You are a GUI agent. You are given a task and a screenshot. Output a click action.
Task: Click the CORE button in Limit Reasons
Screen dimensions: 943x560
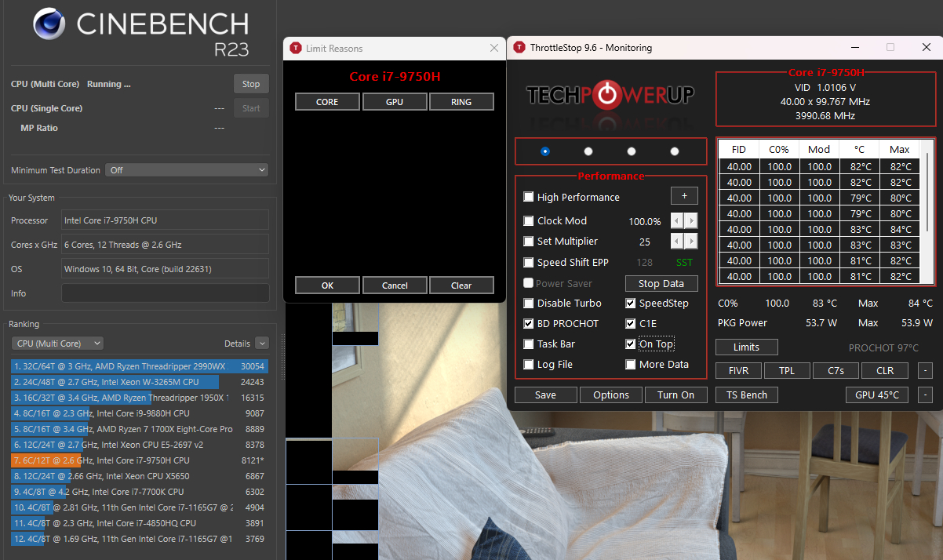pyautogui.click(x=327, y=102)
